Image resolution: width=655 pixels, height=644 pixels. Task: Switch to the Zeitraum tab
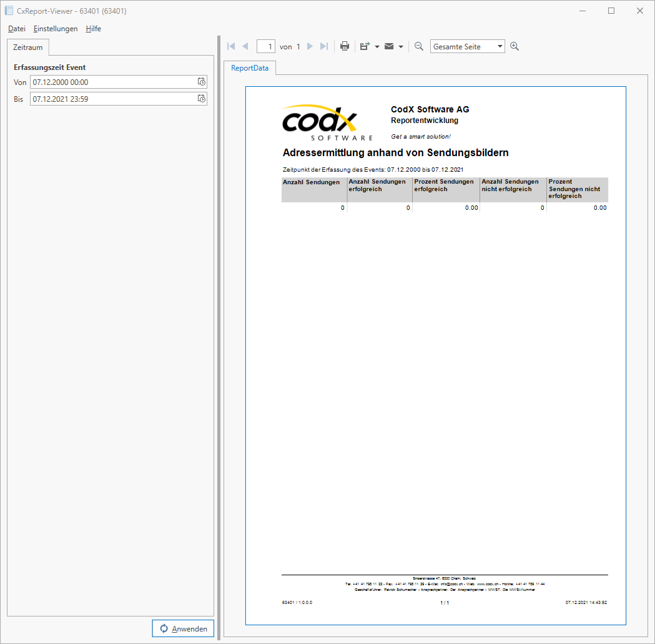27,47
